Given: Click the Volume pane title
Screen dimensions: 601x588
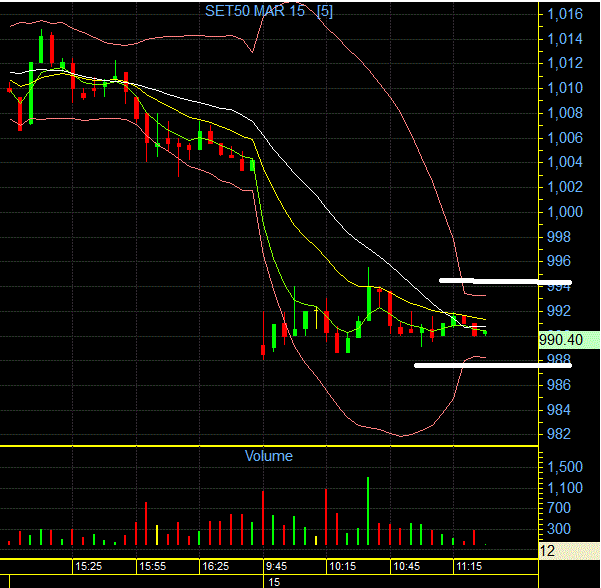Looking at the screenshot, I should click(269, 456).
